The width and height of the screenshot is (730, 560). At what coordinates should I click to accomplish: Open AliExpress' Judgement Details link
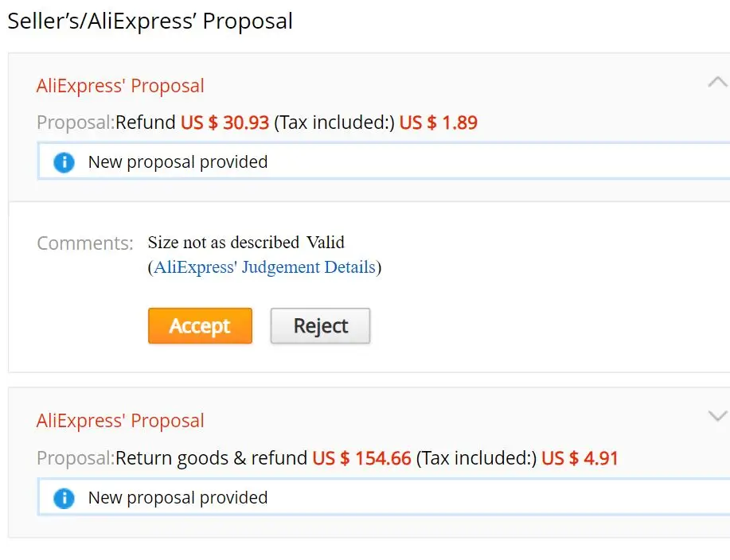[264, 267]
